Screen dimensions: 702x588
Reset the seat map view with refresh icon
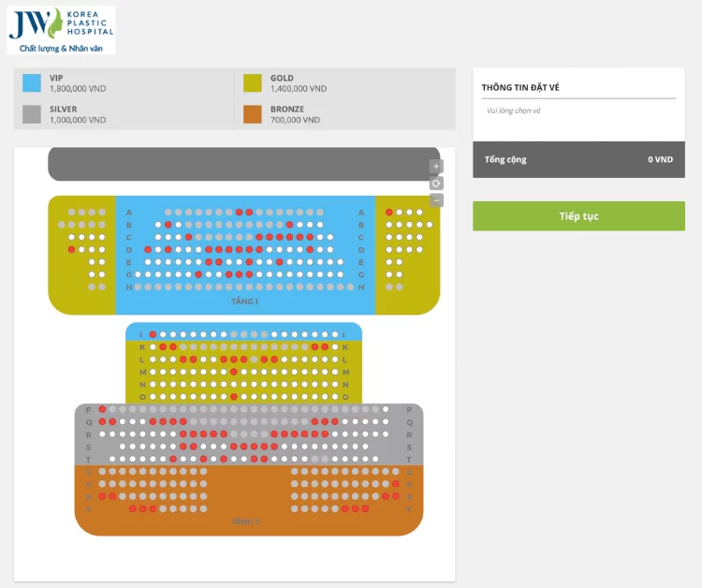[x=436, y=184]
